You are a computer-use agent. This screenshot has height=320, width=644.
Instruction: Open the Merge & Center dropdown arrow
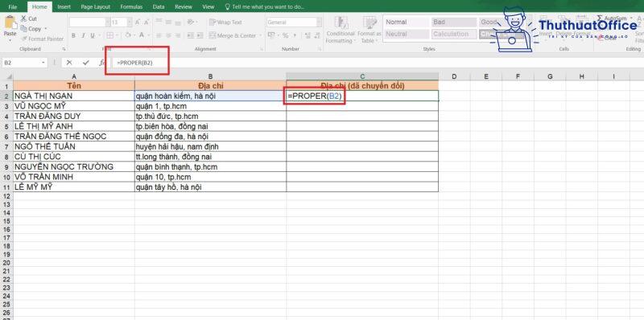click(x=260, y=35)
